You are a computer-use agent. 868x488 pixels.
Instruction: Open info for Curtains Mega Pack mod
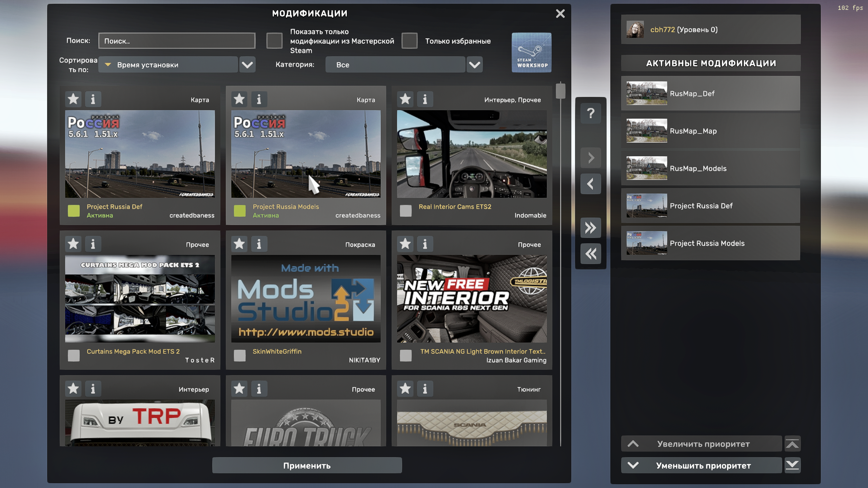coord(93,244)
